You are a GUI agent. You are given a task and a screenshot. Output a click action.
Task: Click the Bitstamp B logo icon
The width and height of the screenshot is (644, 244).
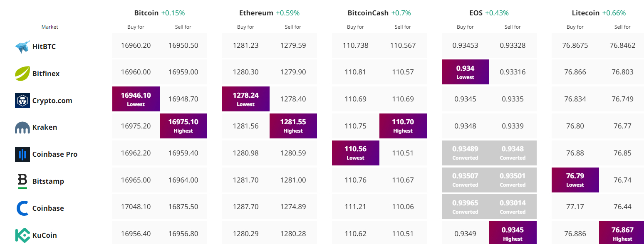pos(22,181)
